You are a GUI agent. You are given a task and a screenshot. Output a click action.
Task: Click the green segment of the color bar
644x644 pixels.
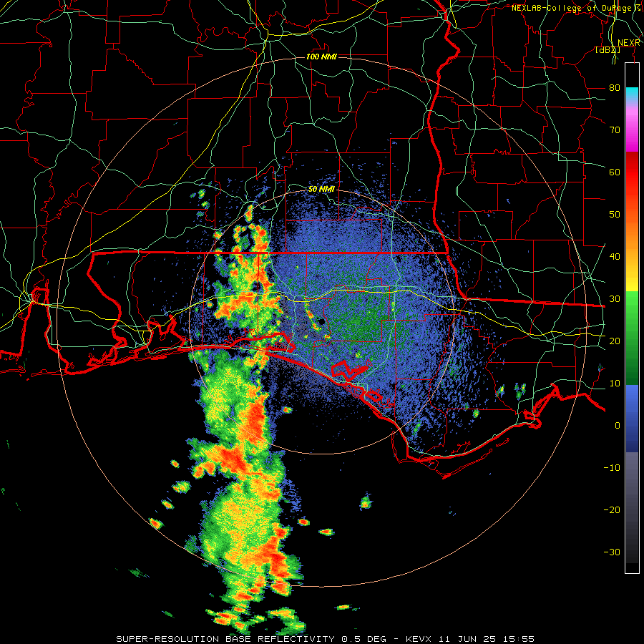tap(632, 338)
